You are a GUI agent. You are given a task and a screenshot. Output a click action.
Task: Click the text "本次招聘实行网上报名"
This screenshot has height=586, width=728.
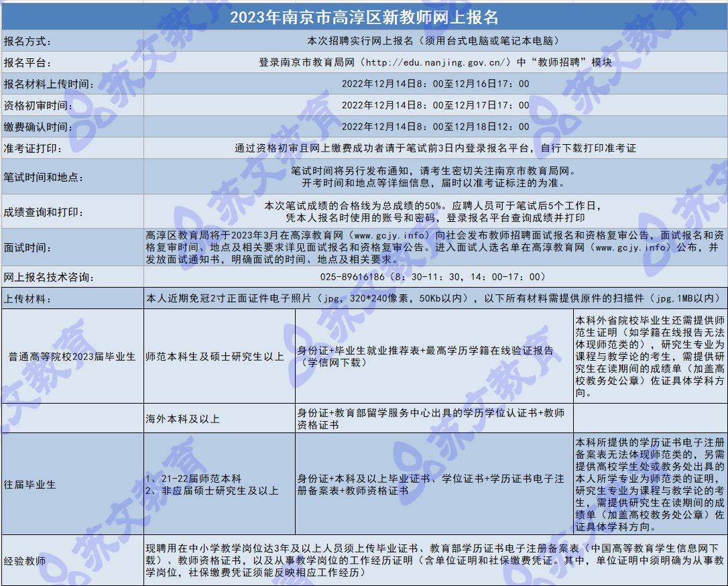pyautogui.click(x=360, y=41)
